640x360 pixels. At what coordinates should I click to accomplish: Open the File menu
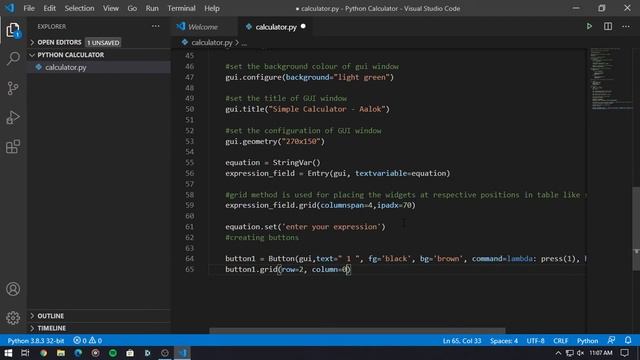(29, 8)
